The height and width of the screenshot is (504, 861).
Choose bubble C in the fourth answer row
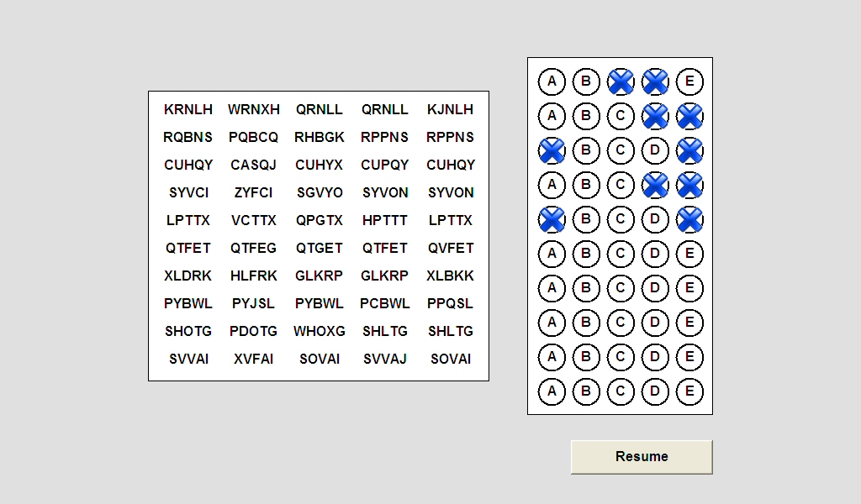[621, 185]
